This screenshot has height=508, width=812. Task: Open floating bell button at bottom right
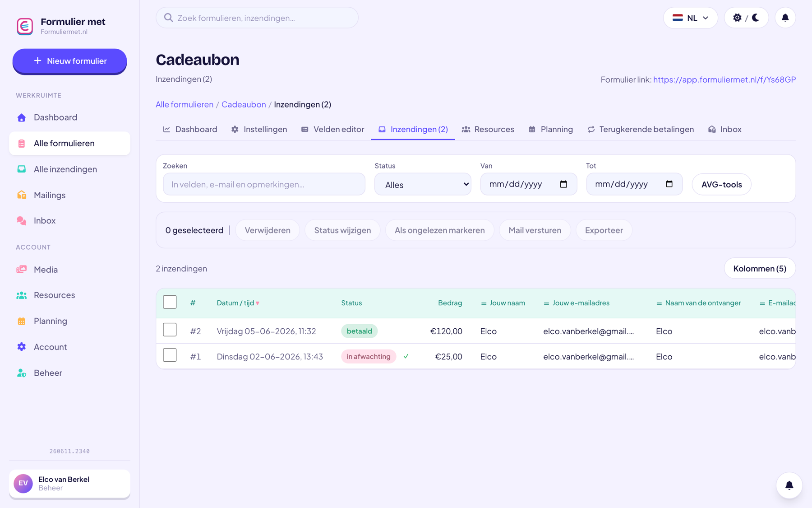tap(789, 485)
